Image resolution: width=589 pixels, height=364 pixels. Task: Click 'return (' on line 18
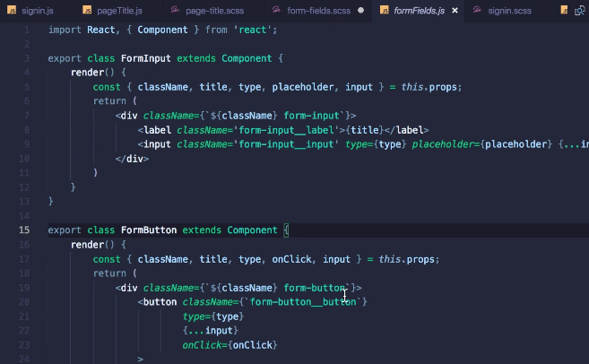tap(115, 273)
